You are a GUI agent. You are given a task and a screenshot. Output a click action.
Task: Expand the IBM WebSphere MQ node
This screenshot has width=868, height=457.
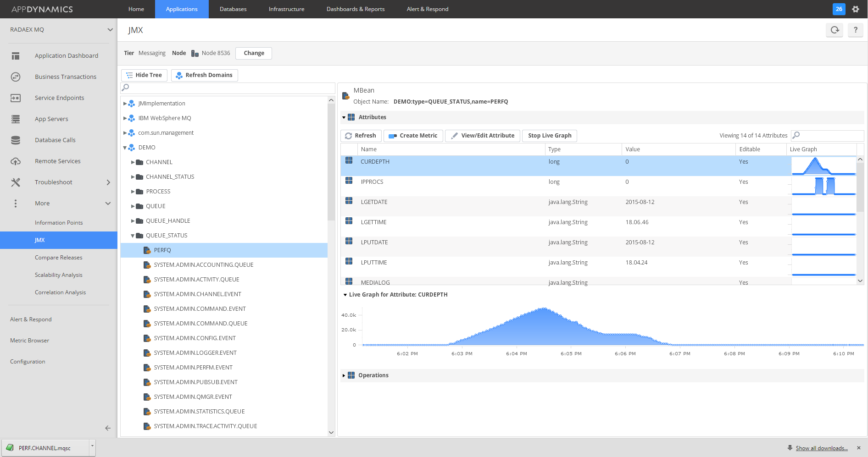(x=125, y=118)
